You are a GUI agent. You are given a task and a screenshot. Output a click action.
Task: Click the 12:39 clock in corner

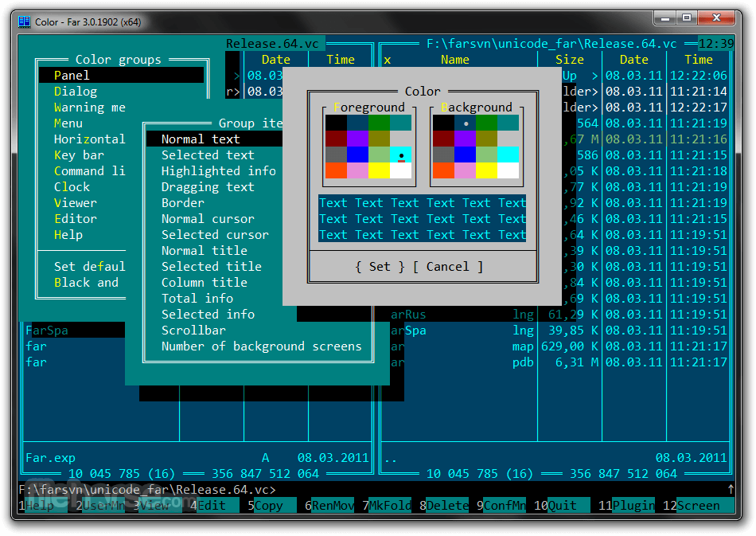(716, 44)
